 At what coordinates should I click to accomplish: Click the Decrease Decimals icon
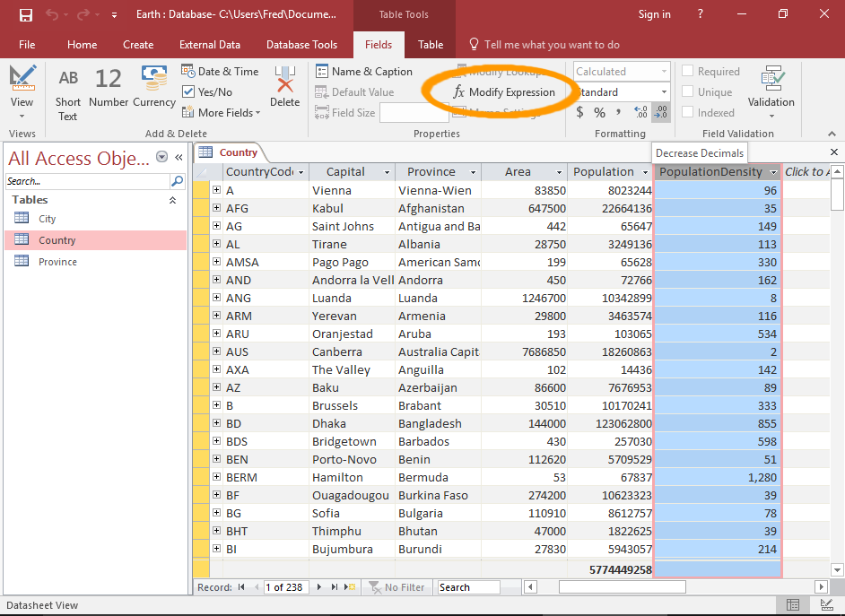[x=660, y=113]
